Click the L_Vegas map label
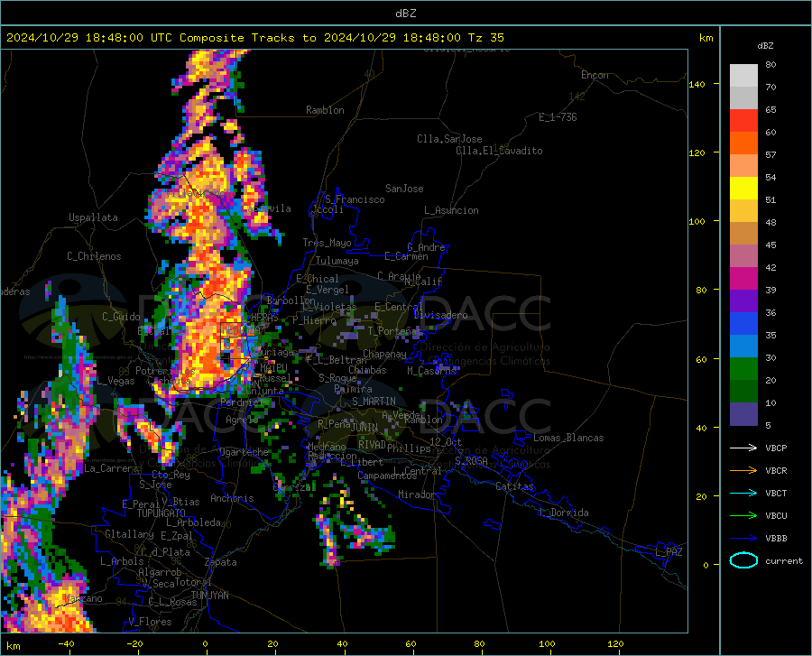The width and height of the screenshot is (812, 656). (116, 381)
